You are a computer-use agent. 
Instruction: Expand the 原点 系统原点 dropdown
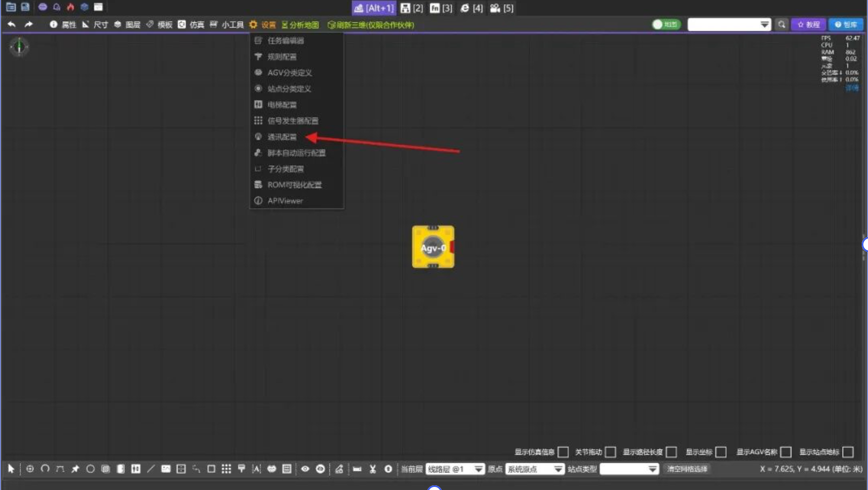534,469
